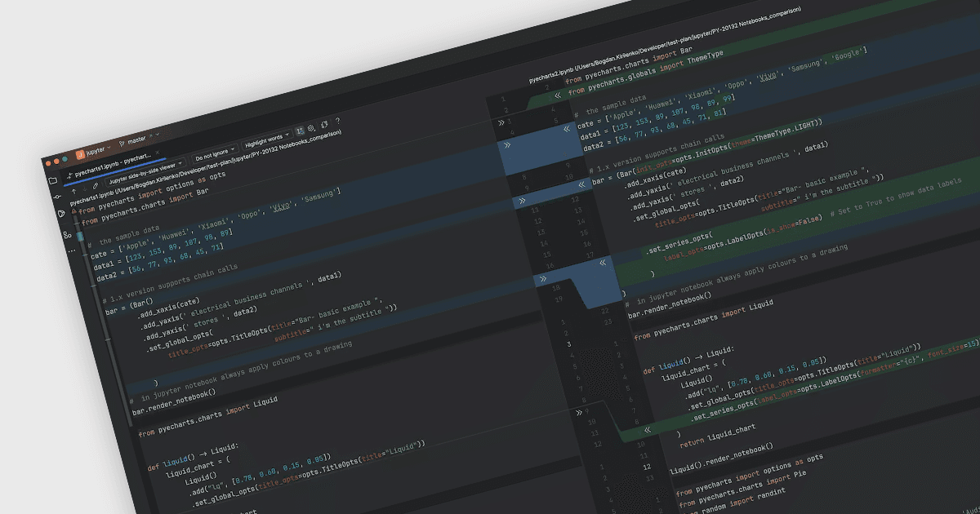Click 'from pyecharts.charts import Liquid' in left pane

point(208,415)
